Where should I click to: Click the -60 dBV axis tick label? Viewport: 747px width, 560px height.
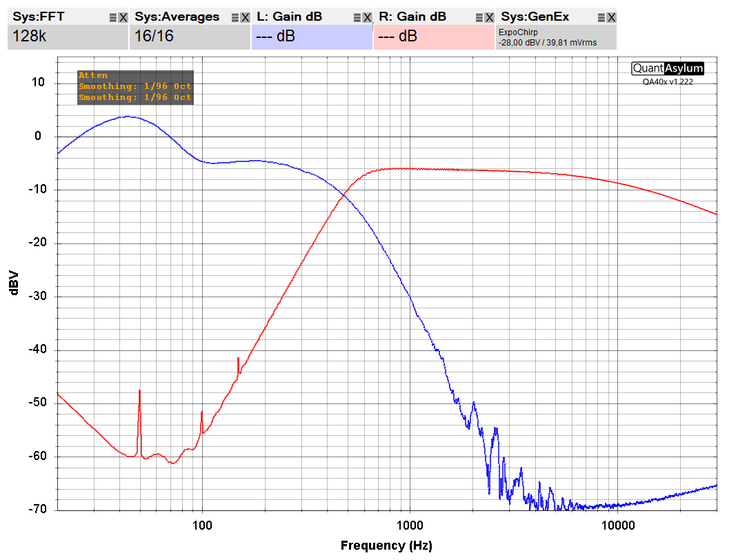37,456
